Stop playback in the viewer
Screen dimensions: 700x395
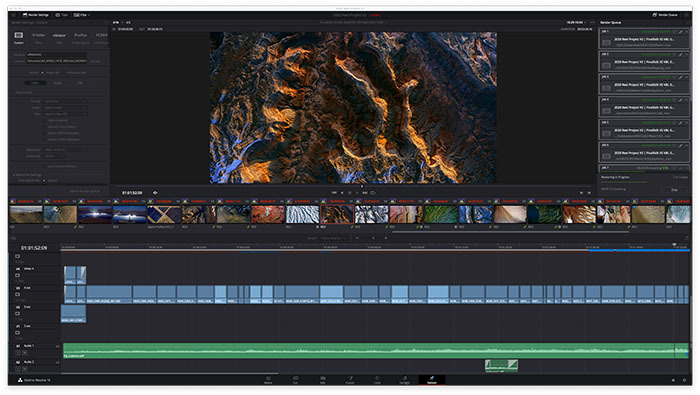(350, 192)
